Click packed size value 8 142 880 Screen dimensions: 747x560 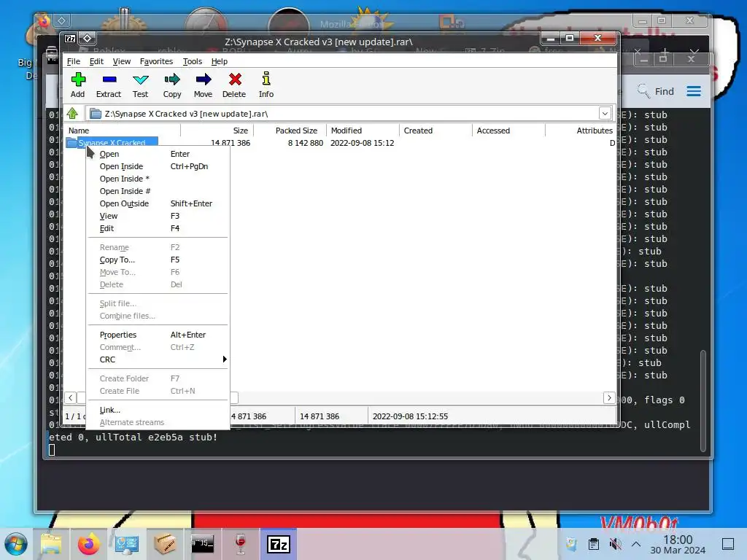[306, 143]
